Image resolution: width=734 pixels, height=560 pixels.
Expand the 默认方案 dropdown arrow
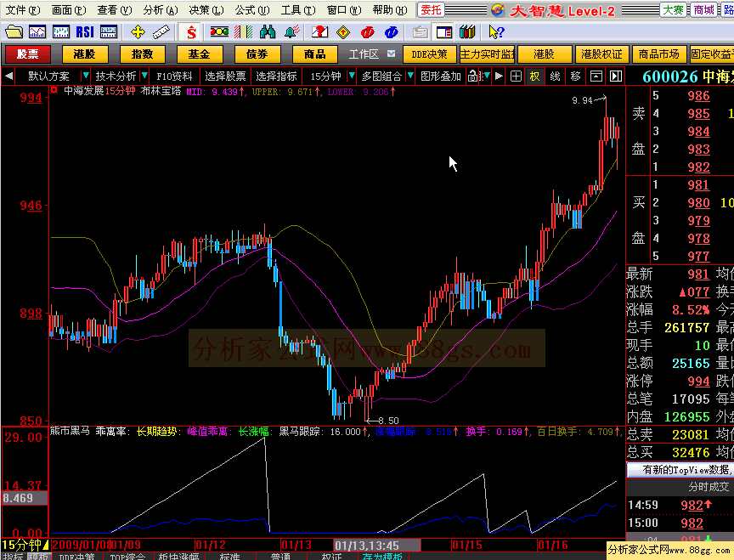86,76
